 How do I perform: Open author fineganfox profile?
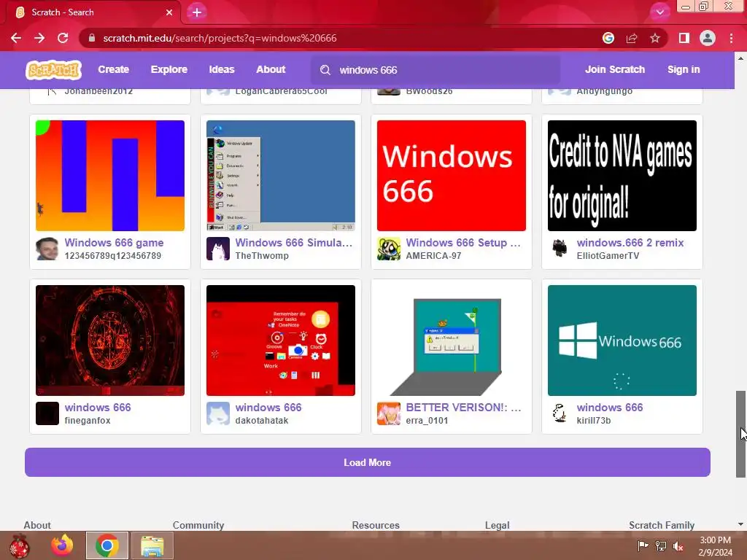click(88, 421)
